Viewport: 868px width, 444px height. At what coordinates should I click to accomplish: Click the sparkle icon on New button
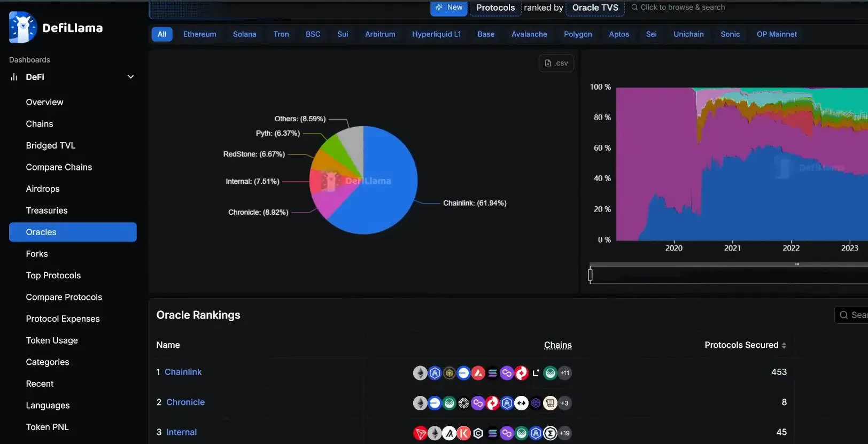click(x=439, y=7)
